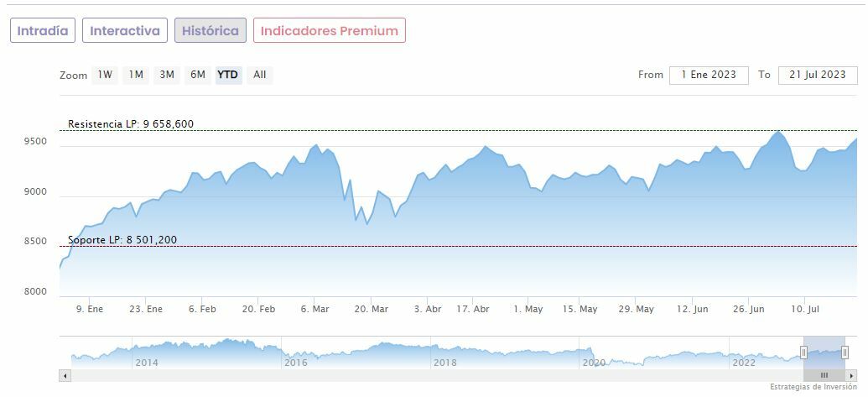This screenshot has width=868, height=397.
Task: Set zoom range to 1W
Action: (x=105, y=75)
